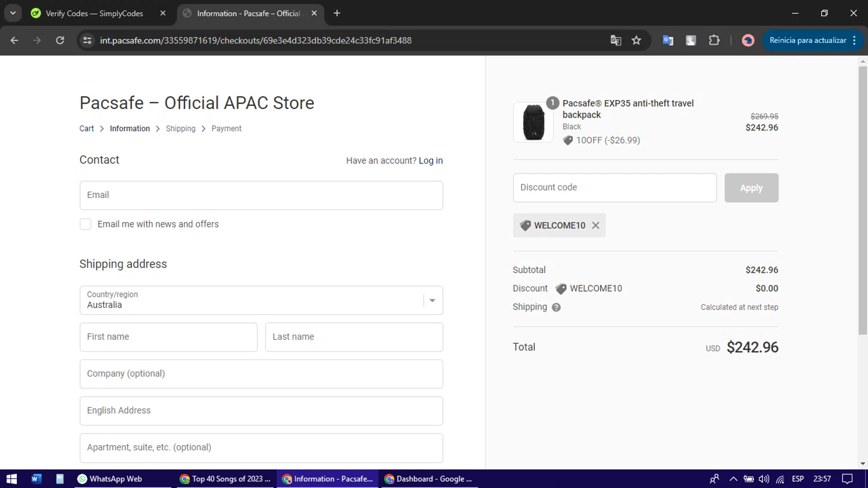View site information for int.pacsafe.com
The height and width of the screenshot is (488, 868).
tap(87, 41)
